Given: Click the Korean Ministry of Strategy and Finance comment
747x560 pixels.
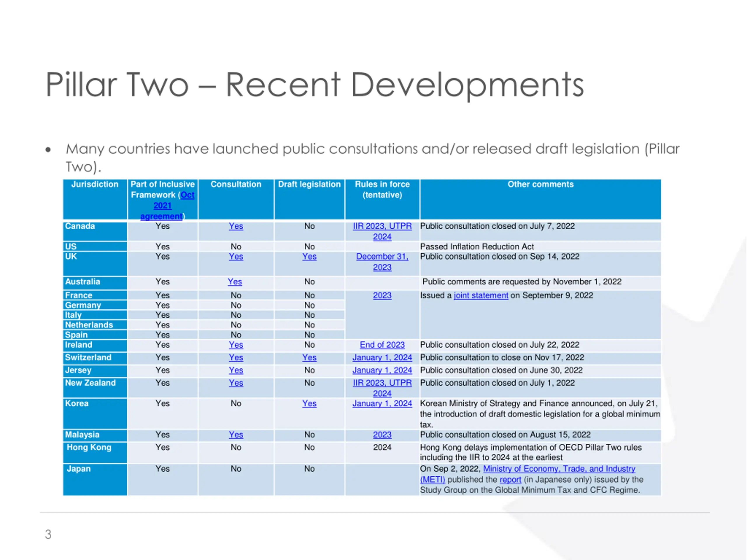Looking at the screenshot, I should 540,414.
